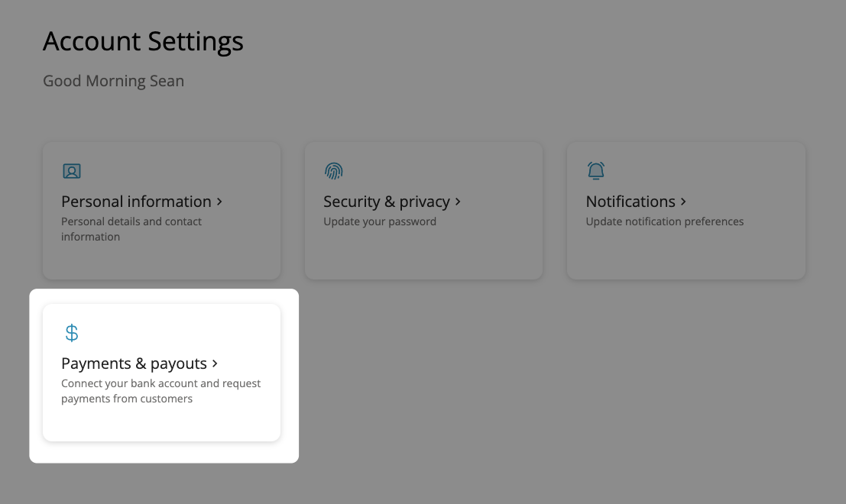This screenshot has height=504, width=846.
Task: Click 'Update notification preferences' description text
Action: [x=664, y=221]
